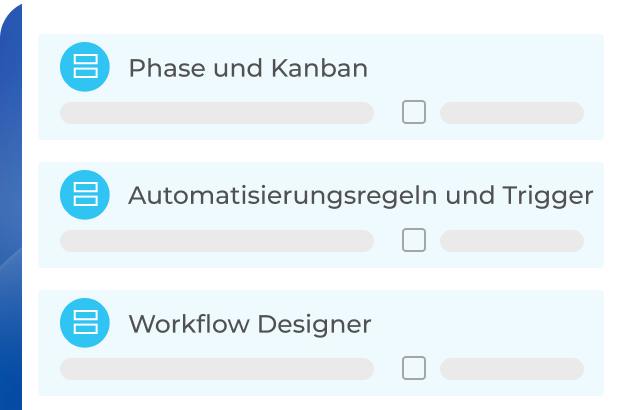This screenshot has width=620, height=410.
Task: Enable the Automatisierungsregeln und Trigger checkbox
Action: tap(414, 240)
